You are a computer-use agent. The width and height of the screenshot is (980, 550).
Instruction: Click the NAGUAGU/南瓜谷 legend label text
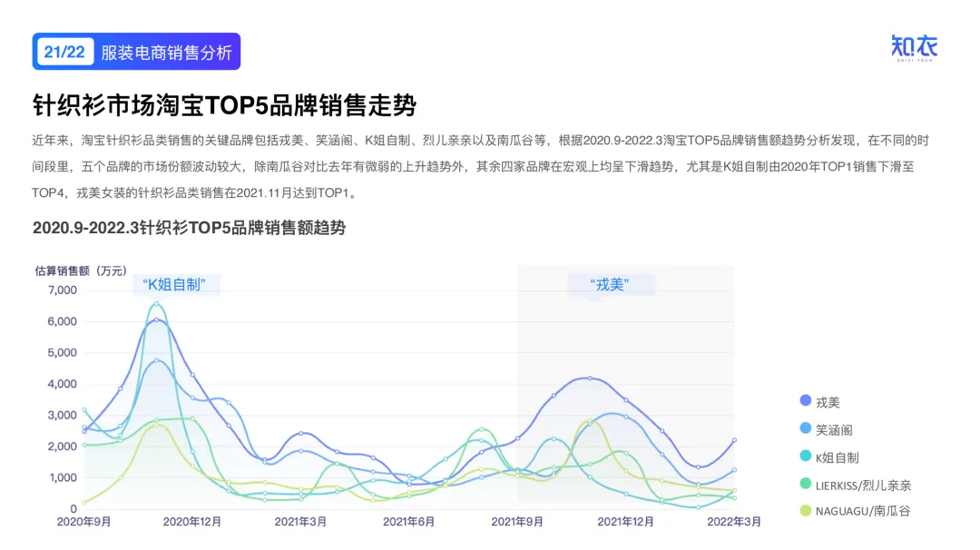point(863,511)
